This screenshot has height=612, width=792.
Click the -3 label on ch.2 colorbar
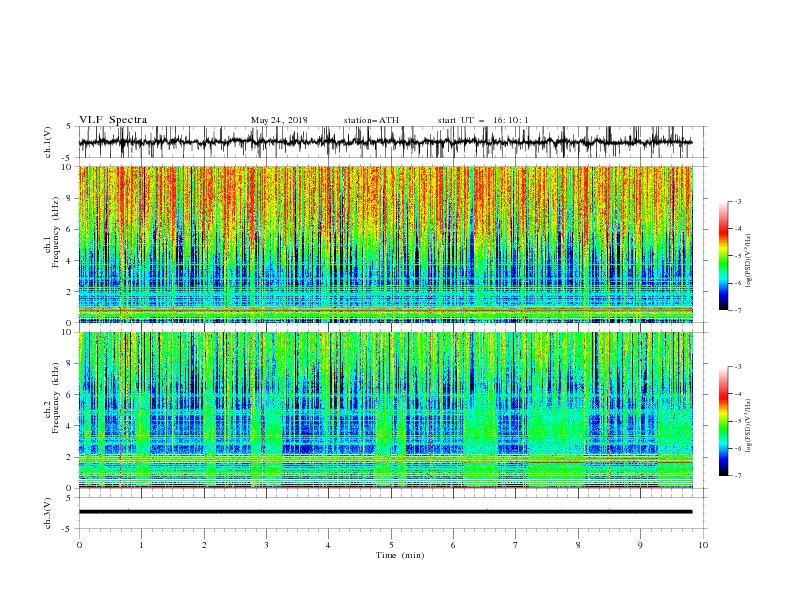[x=738, y=367]
